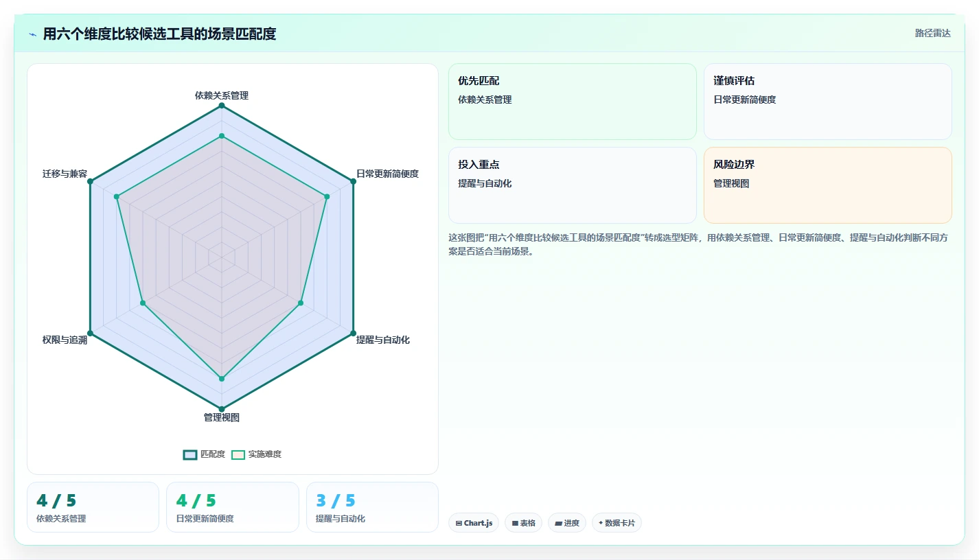Click the 依赖关系管理 radar axis label
Viewport: 979px width, 560px height.
(x=222, y=95)
